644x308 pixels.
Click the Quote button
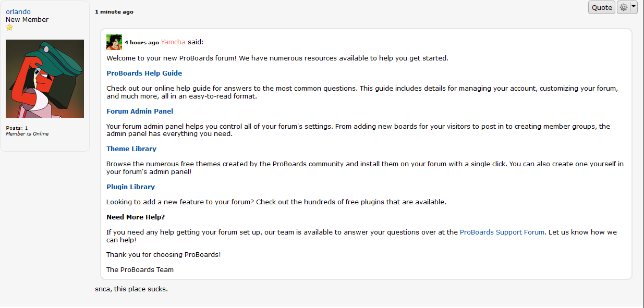click(602, 7)
